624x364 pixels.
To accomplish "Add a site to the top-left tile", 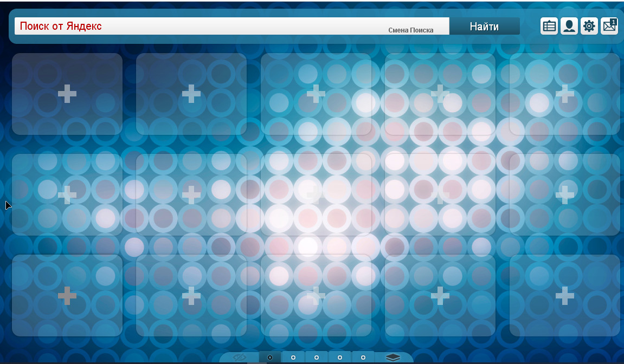I will tap(67, 94).
